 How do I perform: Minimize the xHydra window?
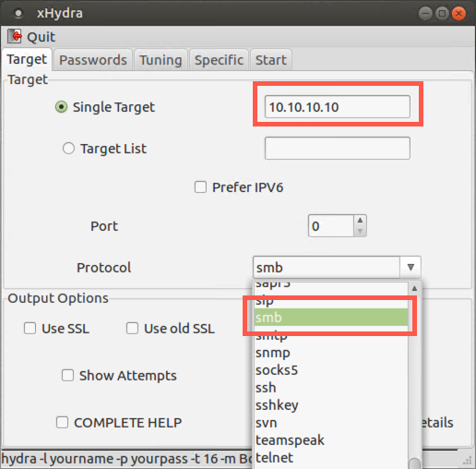(425, 13)
